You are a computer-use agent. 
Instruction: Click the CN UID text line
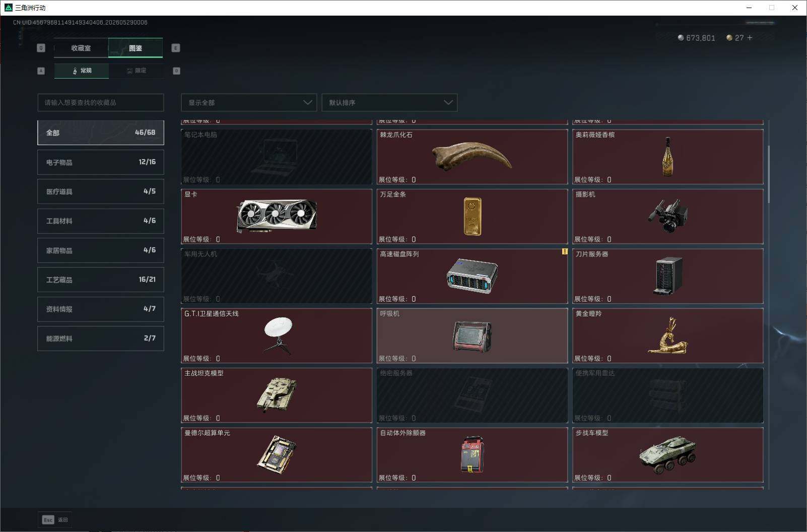coord(80,22)
